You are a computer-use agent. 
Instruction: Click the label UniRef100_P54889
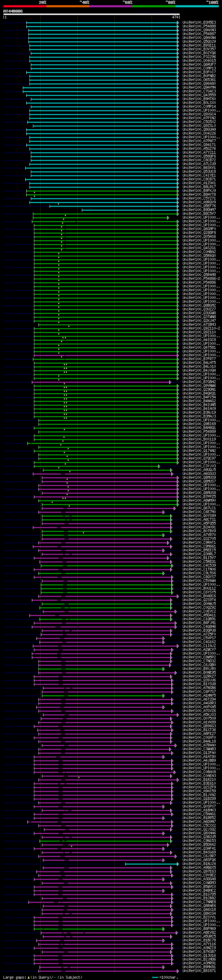(199, 431)
